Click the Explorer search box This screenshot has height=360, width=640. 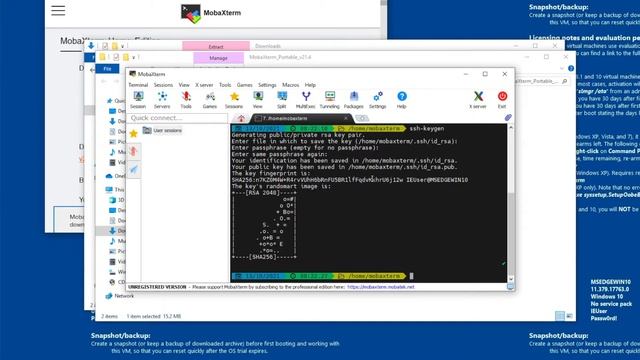[x=541, y=81]
